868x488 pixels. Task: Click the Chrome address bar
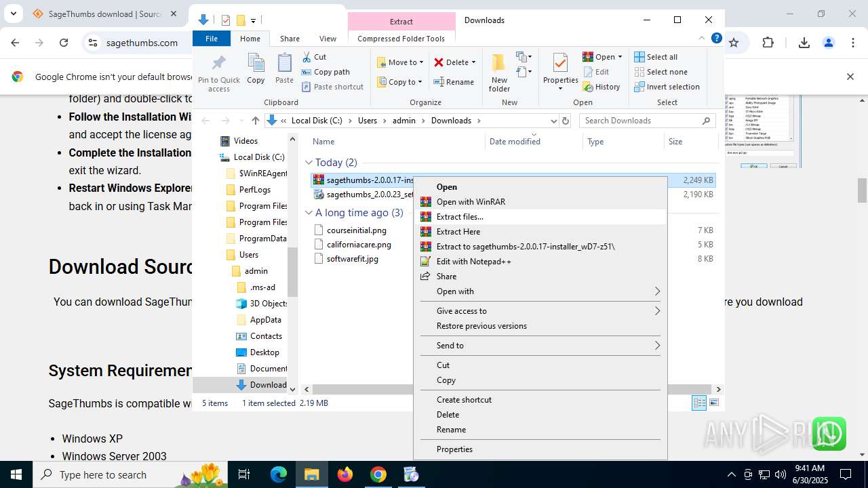pyautogui.click(x=141, y=43)
